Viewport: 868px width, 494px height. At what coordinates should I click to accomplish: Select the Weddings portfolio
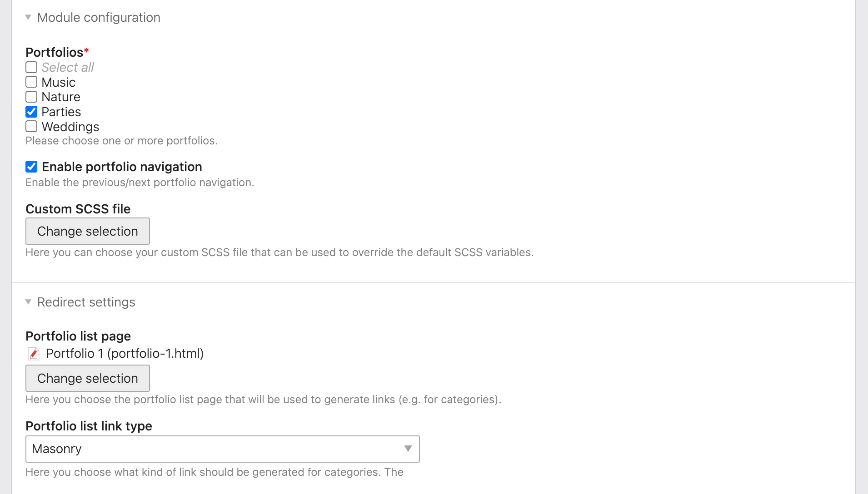click(x=31, y=126)
